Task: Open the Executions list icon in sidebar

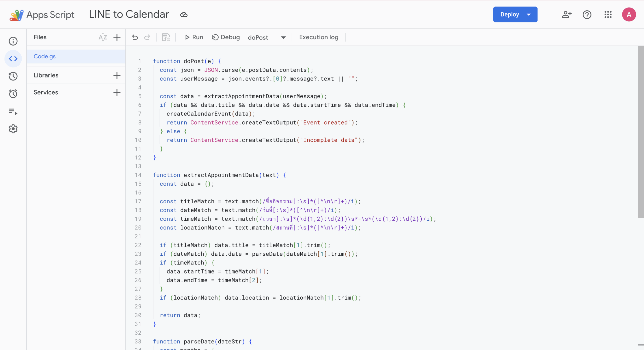Action: point(13,111)
